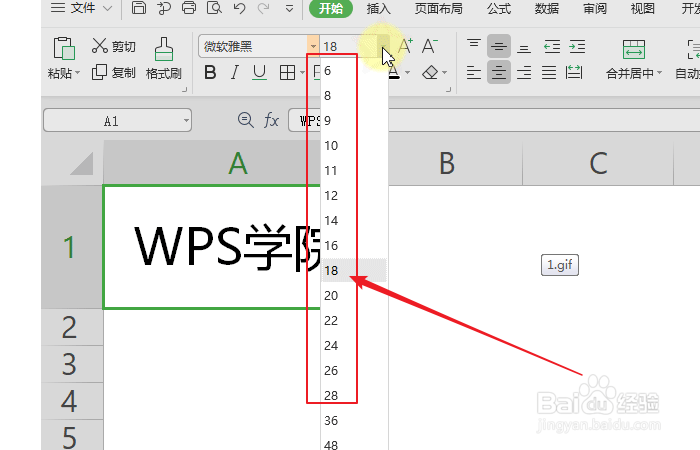Expand 合并居中 dropdown arrow
The height and width of the screenshot is (450, 700).
pos(659,73)
